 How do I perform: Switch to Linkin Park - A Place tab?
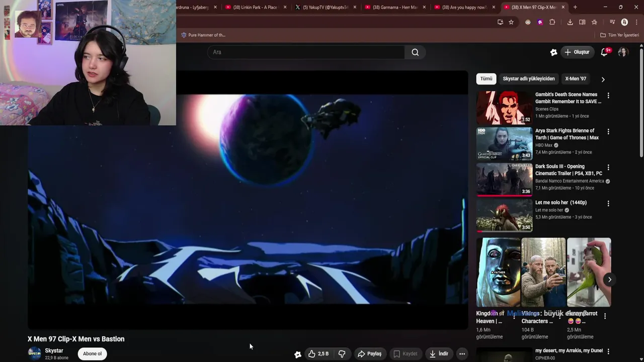255,7
